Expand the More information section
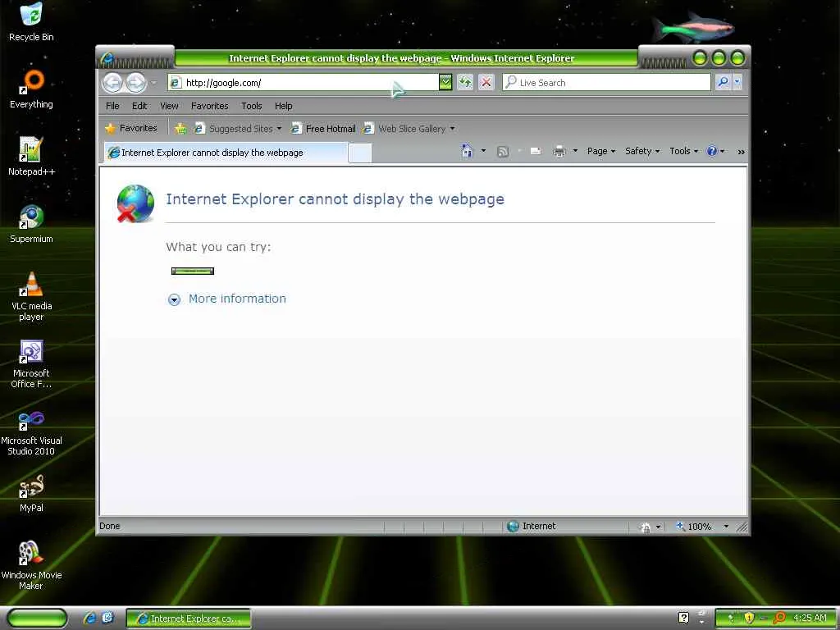The image size is (840, 630). [174, 299]
